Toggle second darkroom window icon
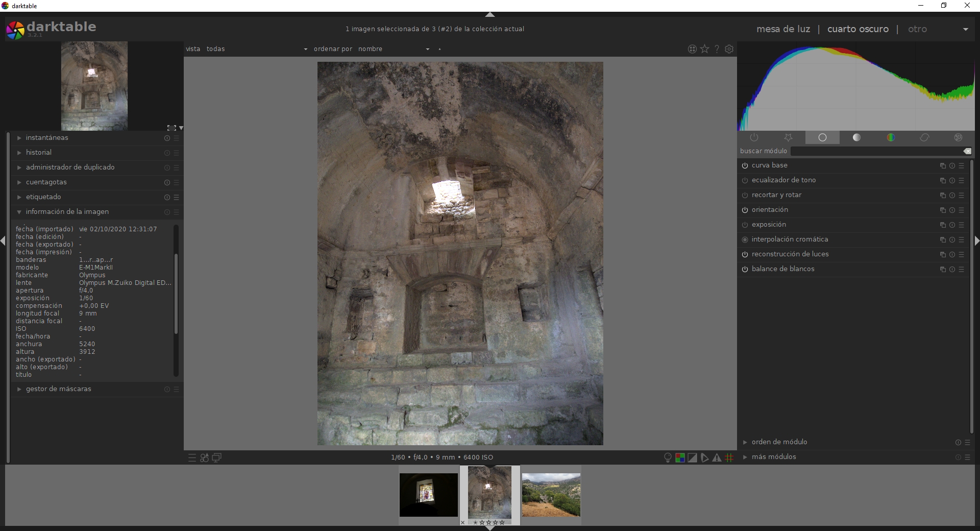980x531 pixels. 217,458
